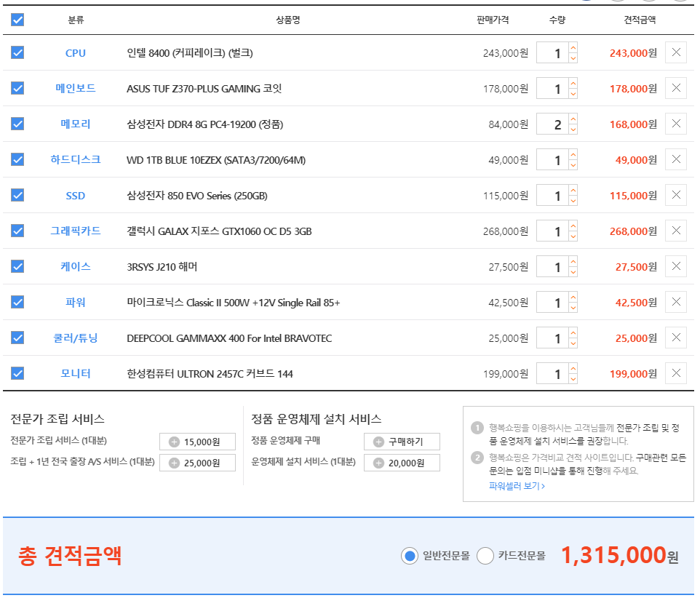Toggle the select-all checkbox in header
700x598 pixels.
[x=17, y=20]
